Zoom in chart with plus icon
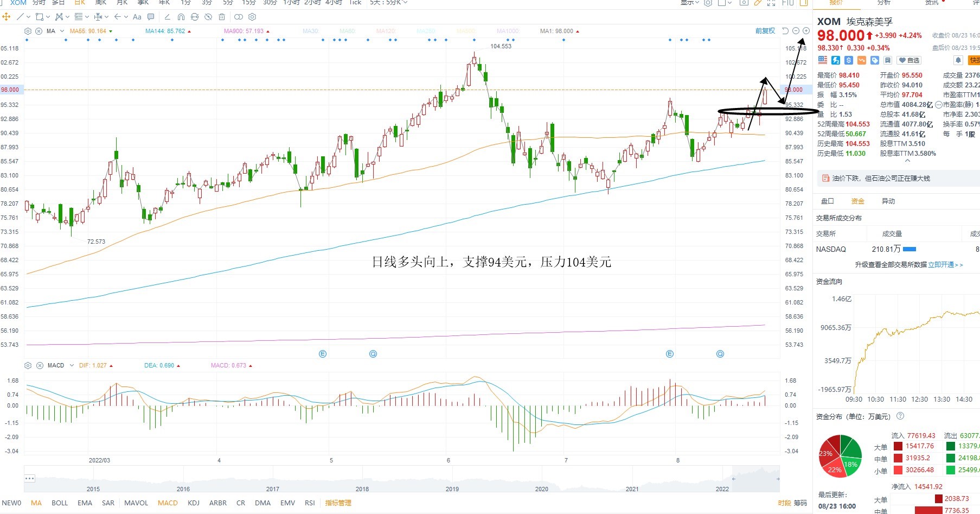 pos(806,31)
